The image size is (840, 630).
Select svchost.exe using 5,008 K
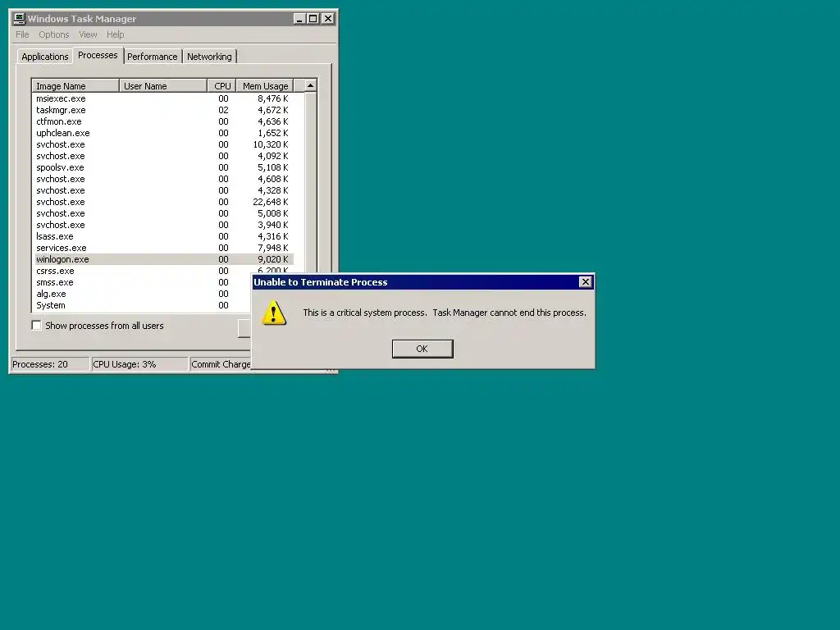coord(163,213)
